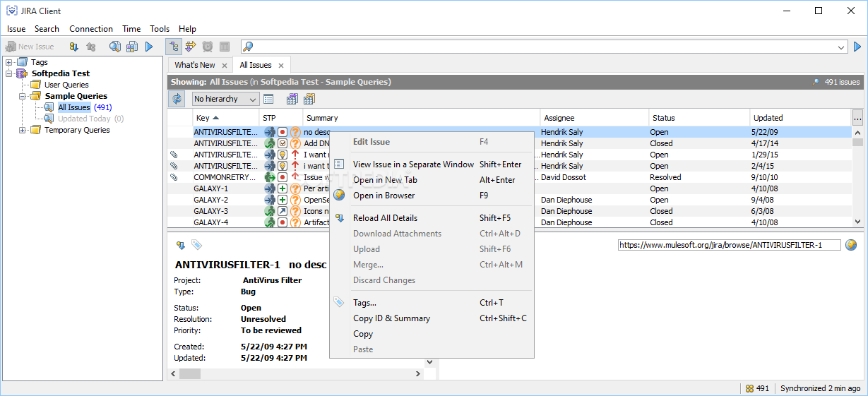
Task: Select the GALAXY-1 issue row key
Action: click(211, 188)
